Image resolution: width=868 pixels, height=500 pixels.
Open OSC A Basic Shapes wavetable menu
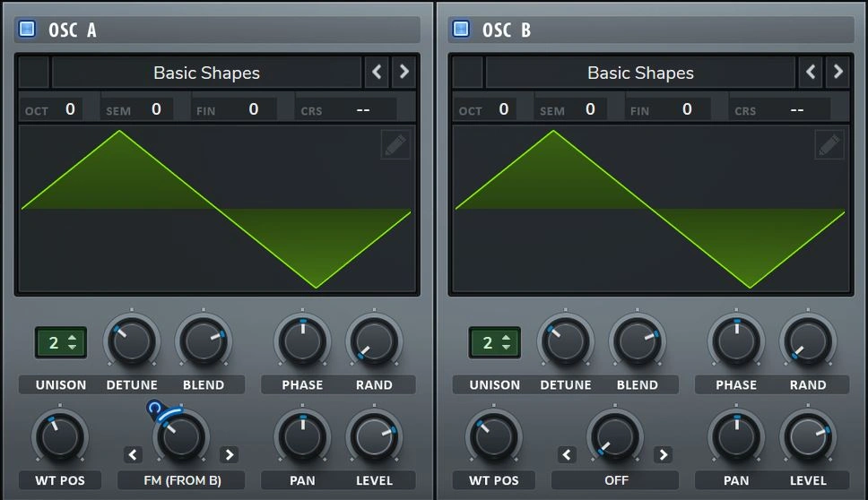tap(206, 73)
